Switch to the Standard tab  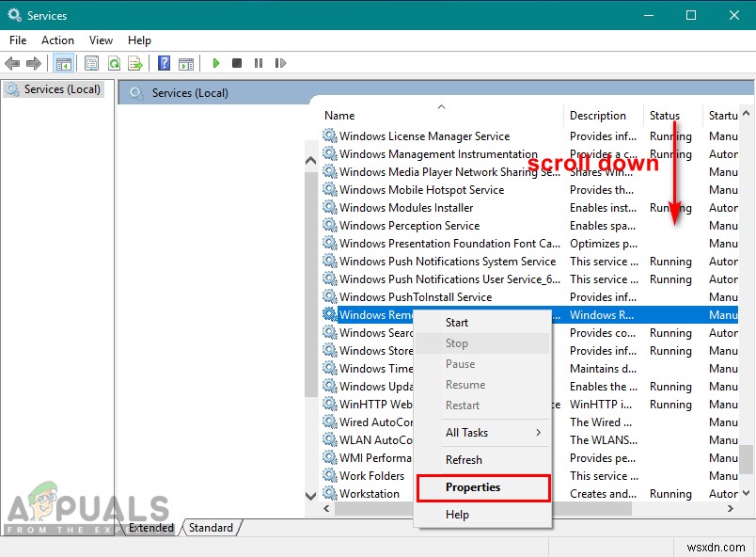(211, 528)
